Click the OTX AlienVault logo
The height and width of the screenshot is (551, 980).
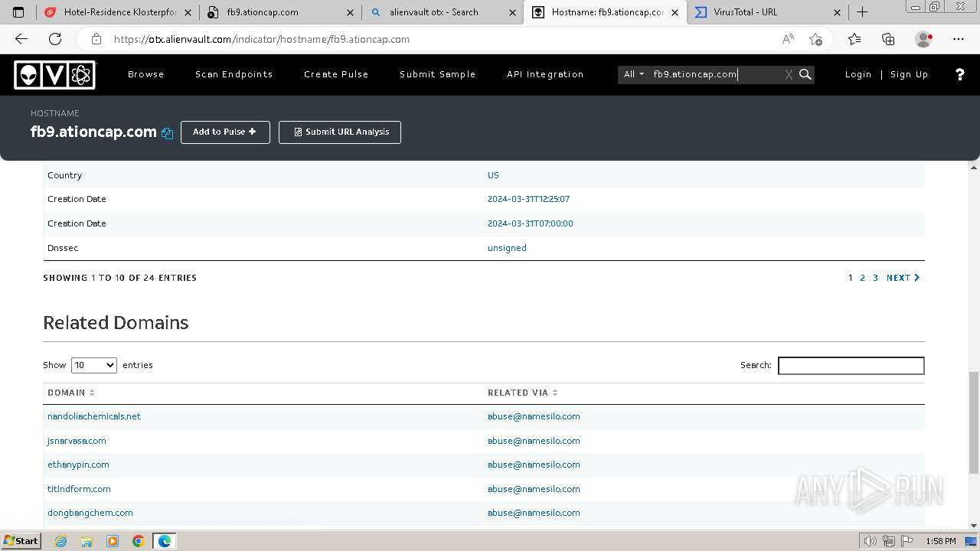pos(54,74)
